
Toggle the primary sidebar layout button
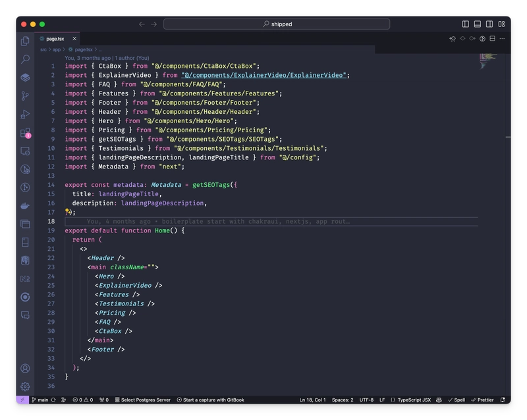466,24
